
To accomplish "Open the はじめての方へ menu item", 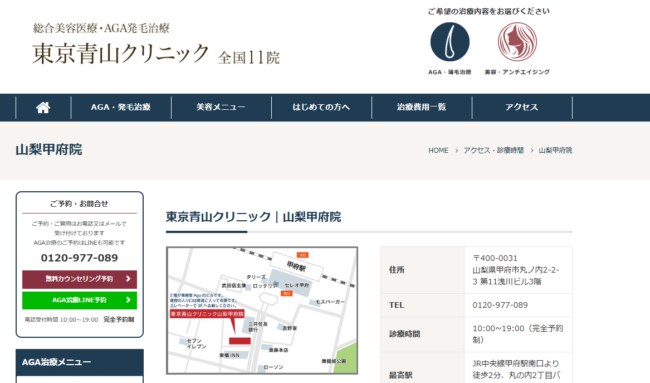I will [321, 107].
